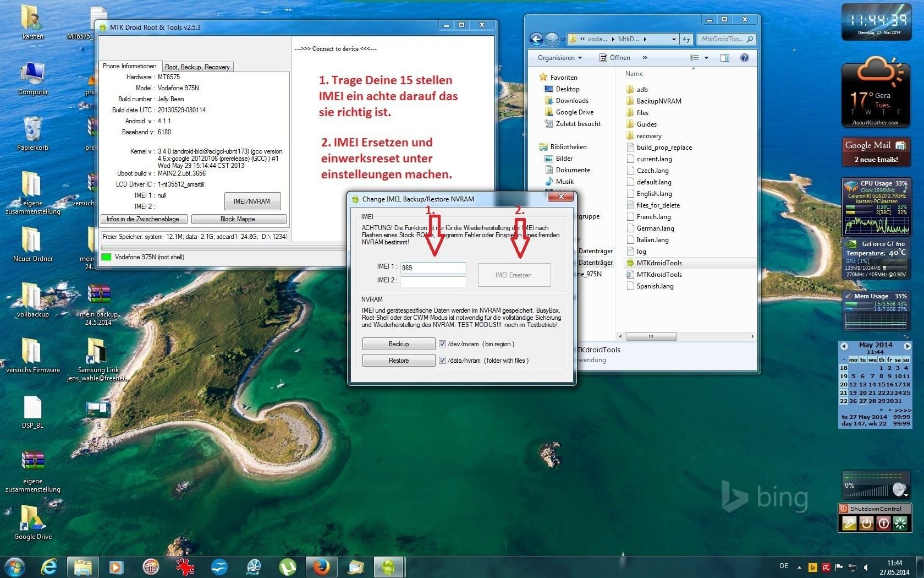Open Firefox from the taskbar
This screenshot has width=924, height=578.
[x=321, y=567]
